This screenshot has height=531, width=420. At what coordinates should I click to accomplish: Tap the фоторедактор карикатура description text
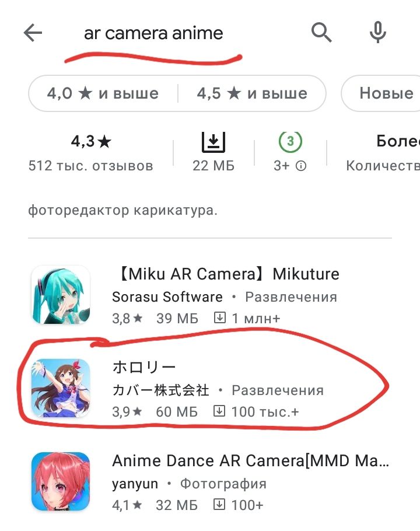[123, 210]
